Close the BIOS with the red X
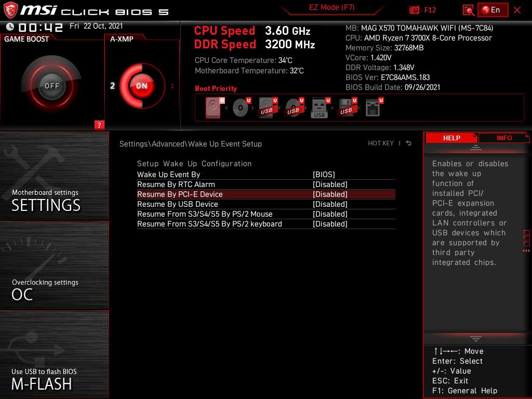The image size is (532, 399). point(517,10)
